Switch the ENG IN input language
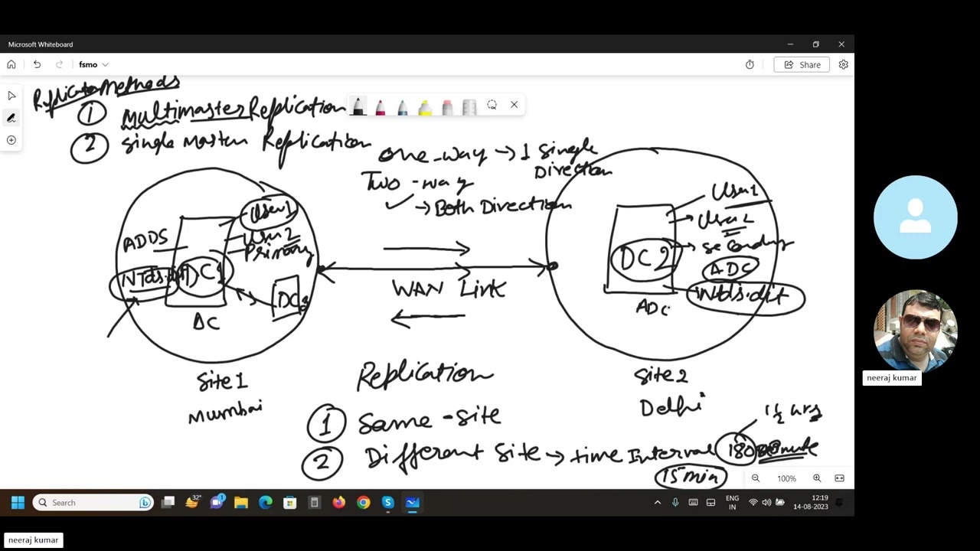 [732, 503]
